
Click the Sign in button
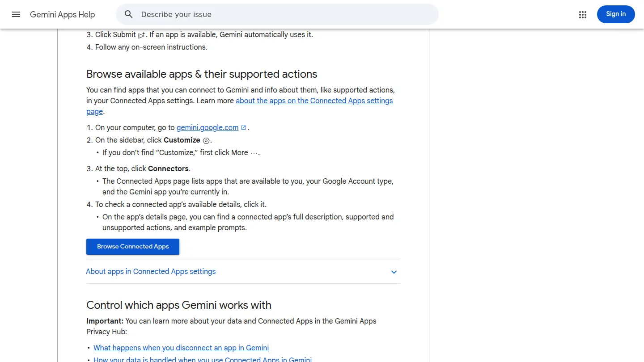pyautogui.click(x=616, y=14)
